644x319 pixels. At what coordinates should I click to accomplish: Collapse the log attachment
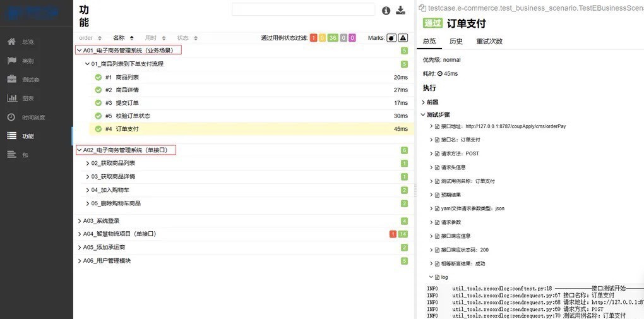point(439,277)
